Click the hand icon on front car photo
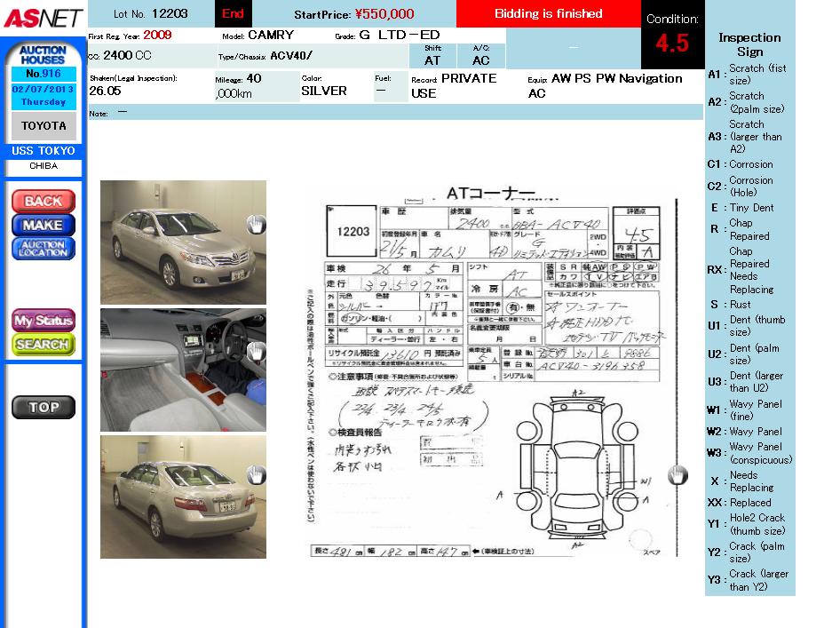 click(256, 223)
